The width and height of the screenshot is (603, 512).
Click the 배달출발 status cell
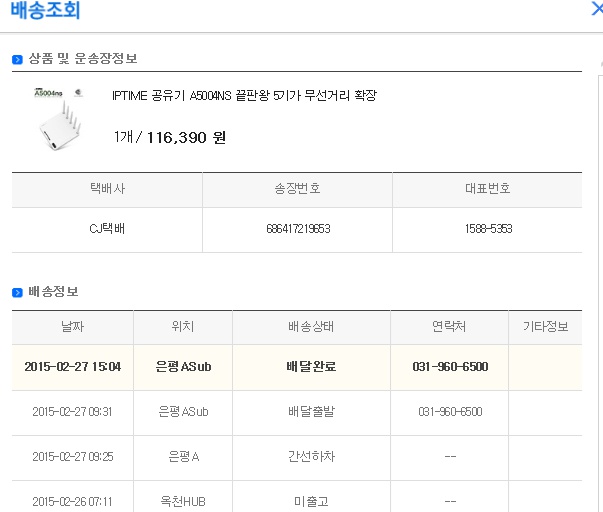pyautogui.click(x=311, y=412)
